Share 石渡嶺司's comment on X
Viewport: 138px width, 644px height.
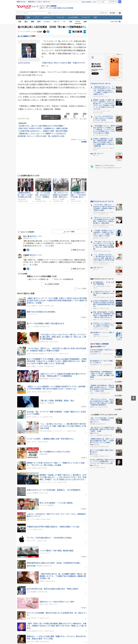coord(24,269)
